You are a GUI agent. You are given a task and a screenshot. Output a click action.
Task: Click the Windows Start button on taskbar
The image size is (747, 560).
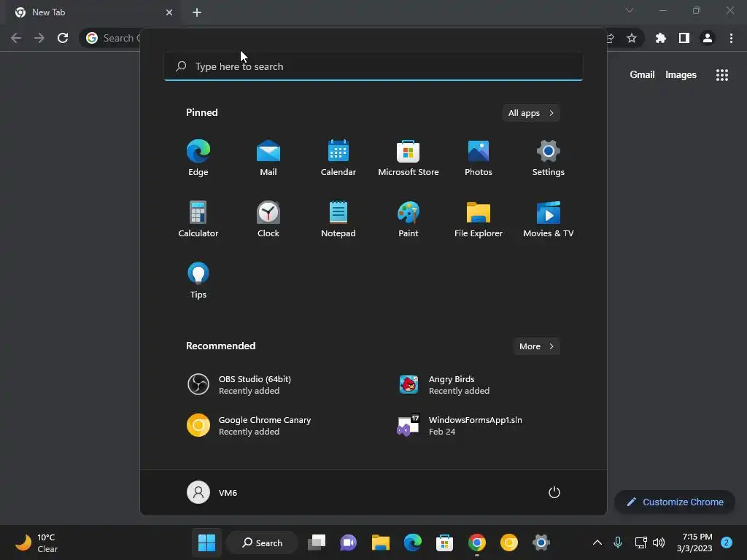tap(206, 542)
